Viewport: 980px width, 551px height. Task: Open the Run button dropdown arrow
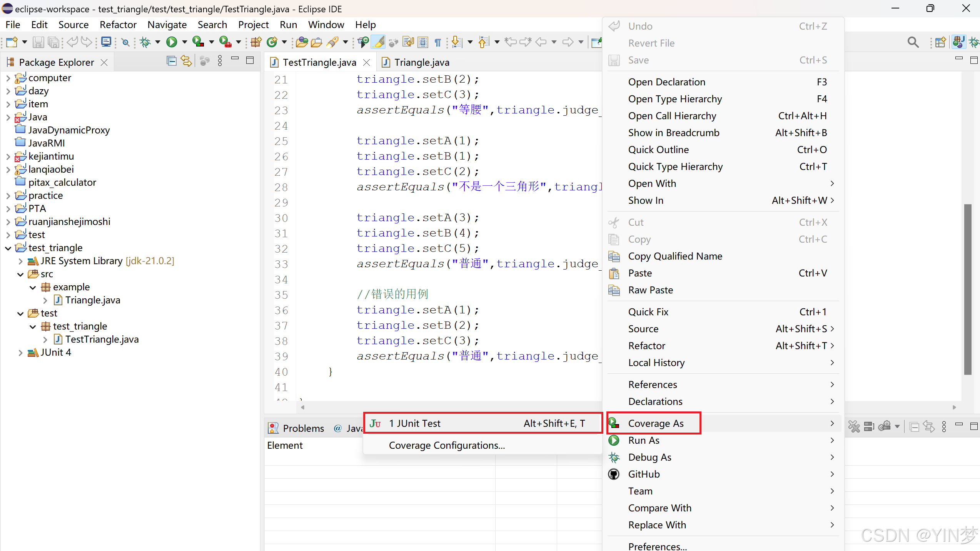click(184, 42)
